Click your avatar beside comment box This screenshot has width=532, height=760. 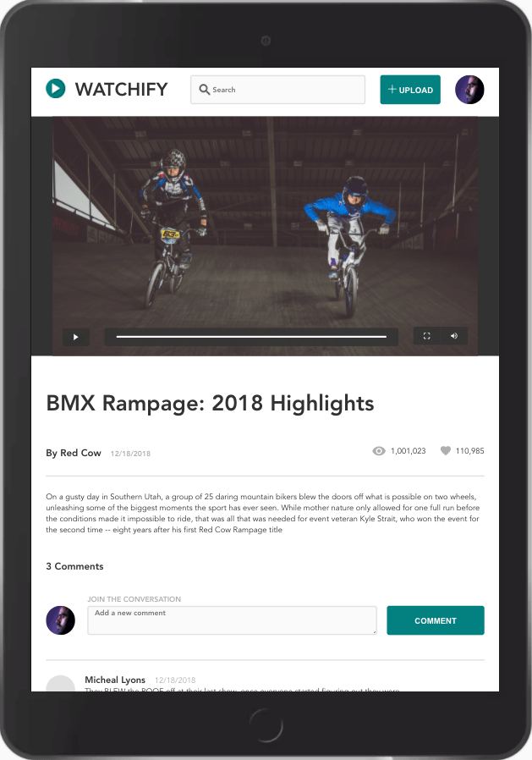click(x=61, y=620)
